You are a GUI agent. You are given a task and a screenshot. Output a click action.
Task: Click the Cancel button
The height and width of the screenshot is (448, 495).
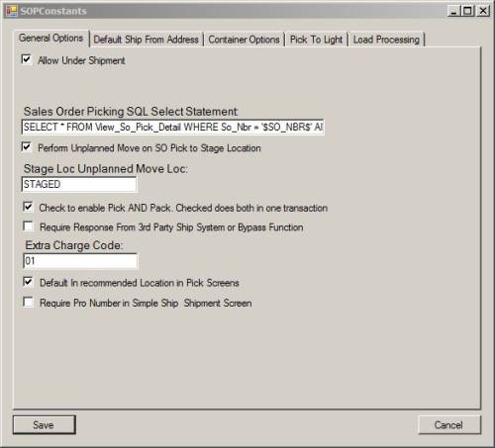(449, 424)
